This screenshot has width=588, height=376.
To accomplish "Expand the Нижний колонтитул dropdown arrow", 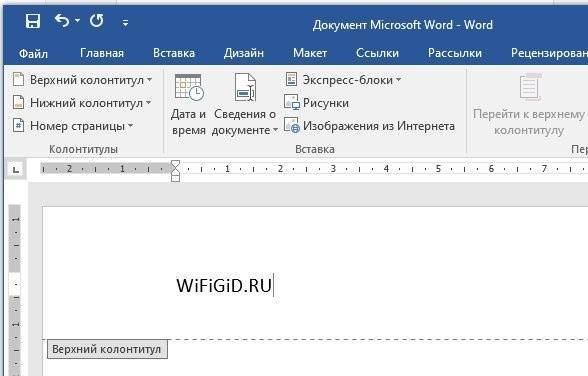I will pyautogui.click(x=148, y=103).
